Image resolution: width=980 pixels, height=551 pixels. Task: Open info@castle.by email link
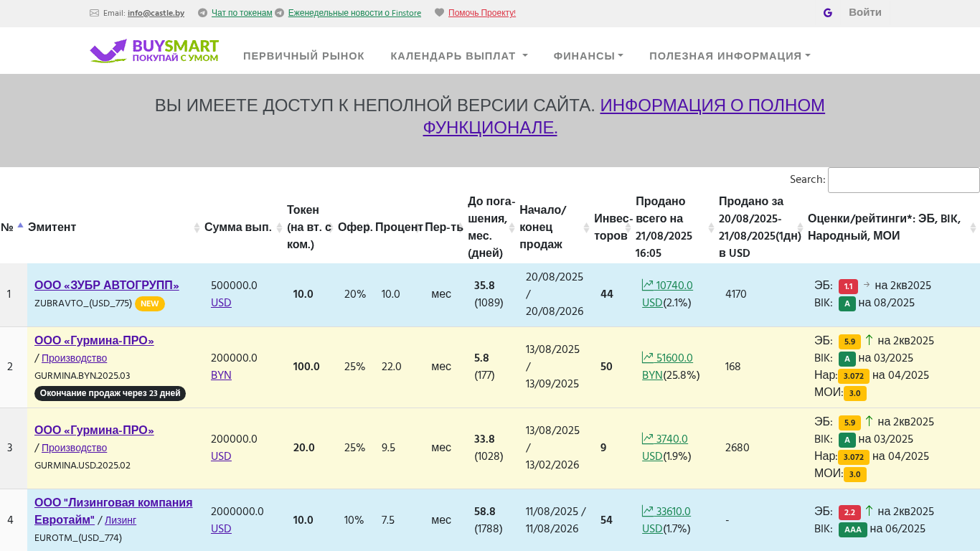(x=156, y=13)
